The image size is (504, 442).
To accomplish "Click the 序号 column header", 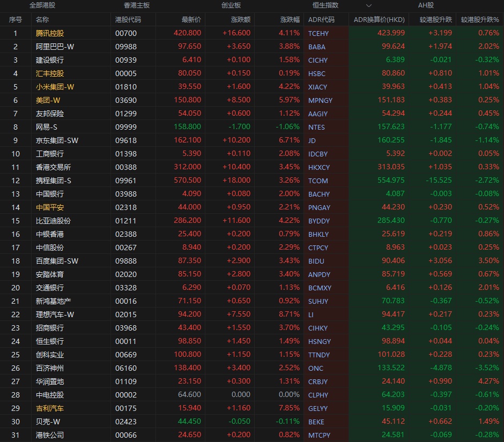I will tap(16, 20).
